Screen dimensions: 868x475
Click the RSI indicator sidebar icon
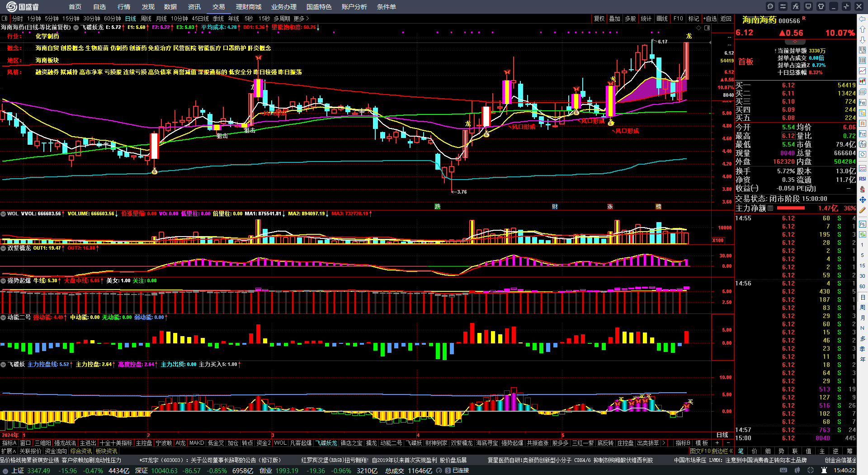[x=863, y=179]
